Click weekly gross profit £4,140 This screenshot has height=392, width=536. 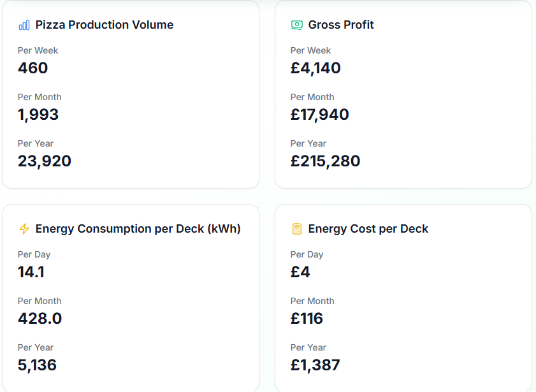click(x=315, y=68)
